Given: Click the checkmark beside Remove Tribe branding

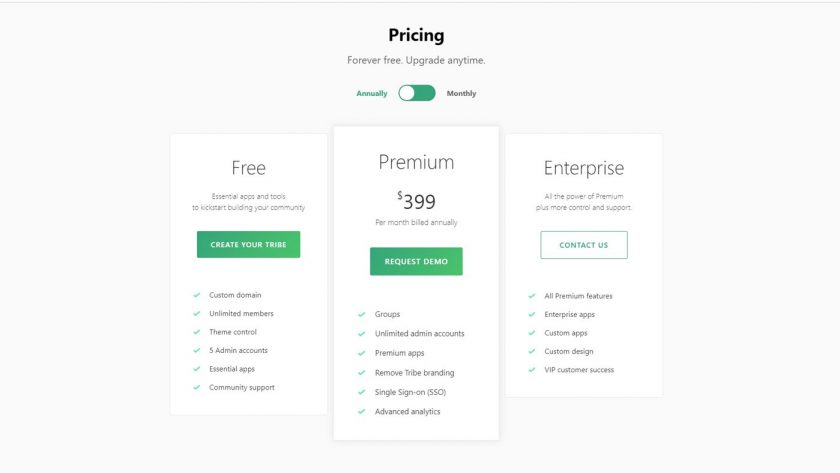Looking at the screenshot, I should coord(362,373).
